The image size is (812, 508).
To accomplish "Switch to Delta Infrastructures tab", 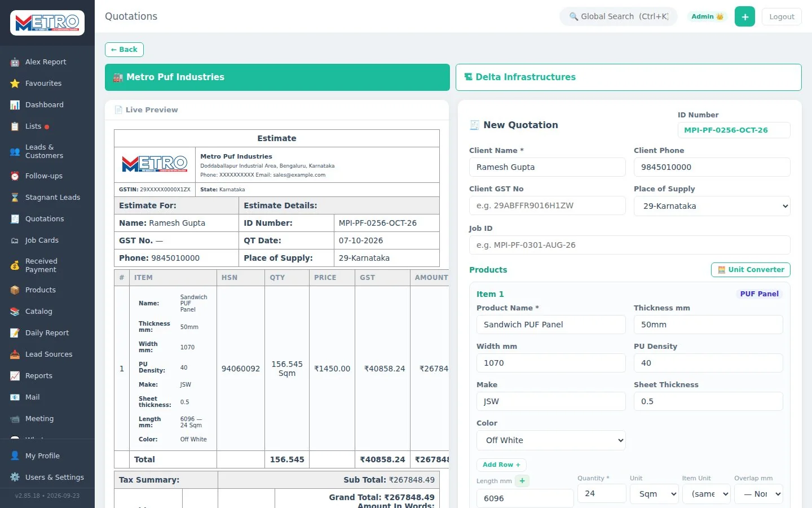I will (629, 77).
